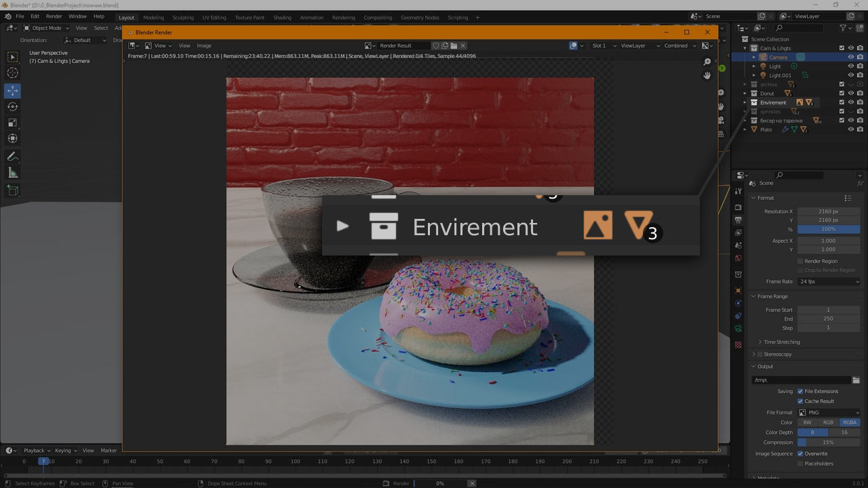The height and width of the screenshot is (488, 868).
Task: Select 16 for Color Depth
Action: point(844,432)
